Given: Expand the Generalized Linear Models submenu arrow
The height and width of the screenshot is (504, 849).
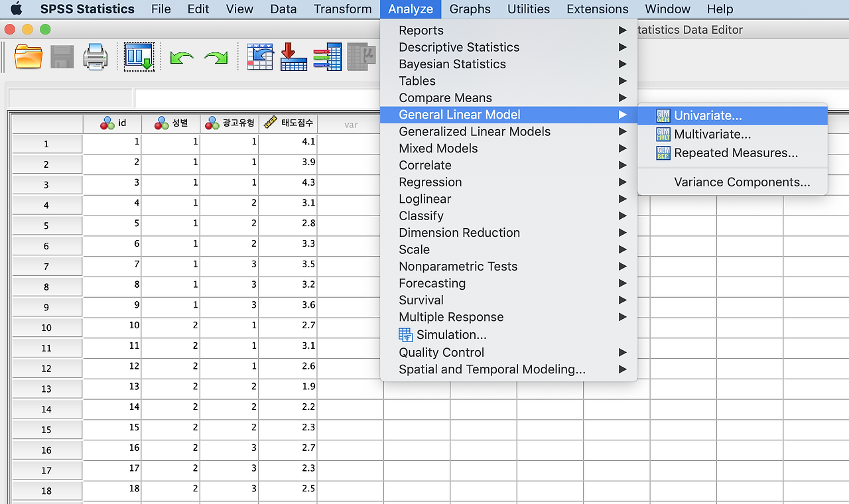Looking at the screenshot, I should click(x=622, y=131).
